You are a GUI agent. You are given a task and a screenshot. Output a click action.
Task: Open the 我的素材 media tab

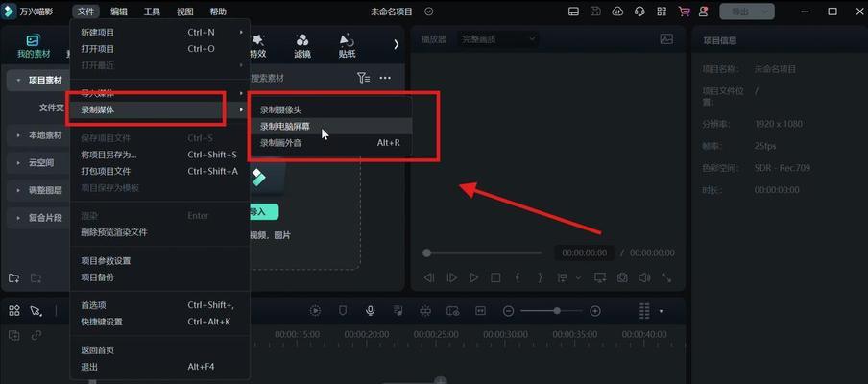[x=34, y=46]
